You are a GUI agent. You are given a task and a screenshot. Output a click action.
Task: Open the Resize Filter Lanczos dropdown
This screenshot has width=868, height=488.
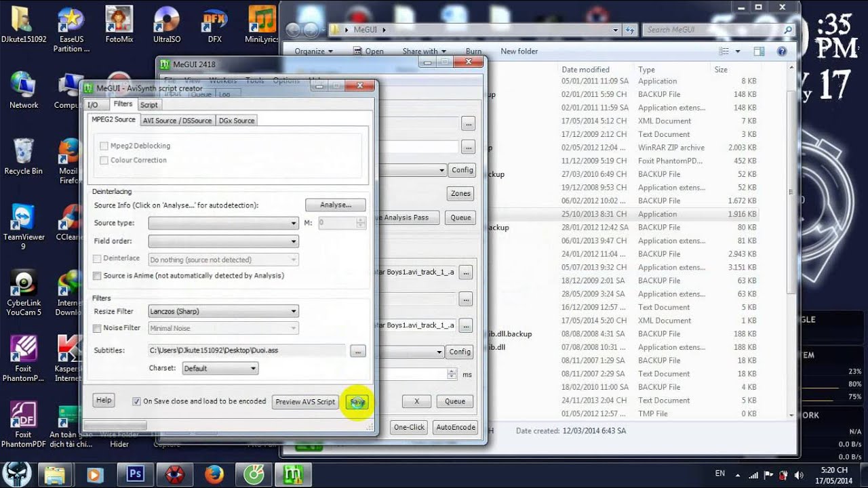pos(223,312)
